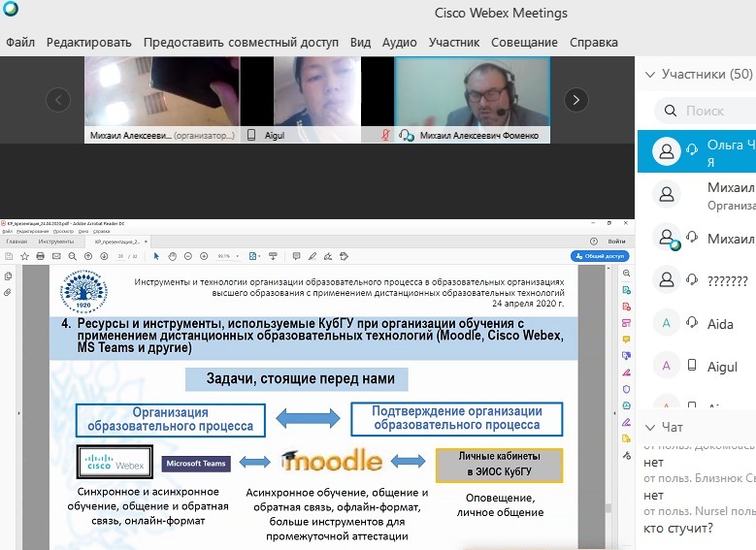Click the sign document icon in toolbar
The height and width of the screenshot is (550, 756).
tap(328, 256)
